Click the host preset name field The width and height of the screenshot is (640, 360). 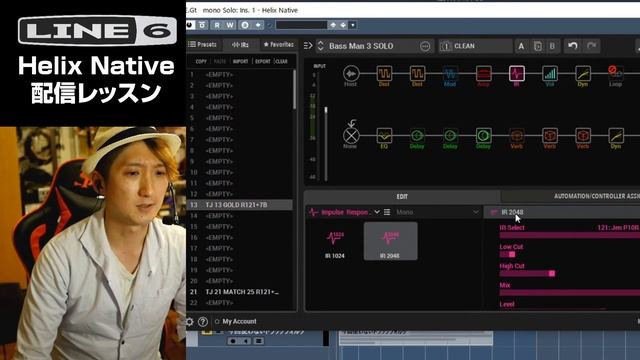pyautogui.click(x=301, y=25)
